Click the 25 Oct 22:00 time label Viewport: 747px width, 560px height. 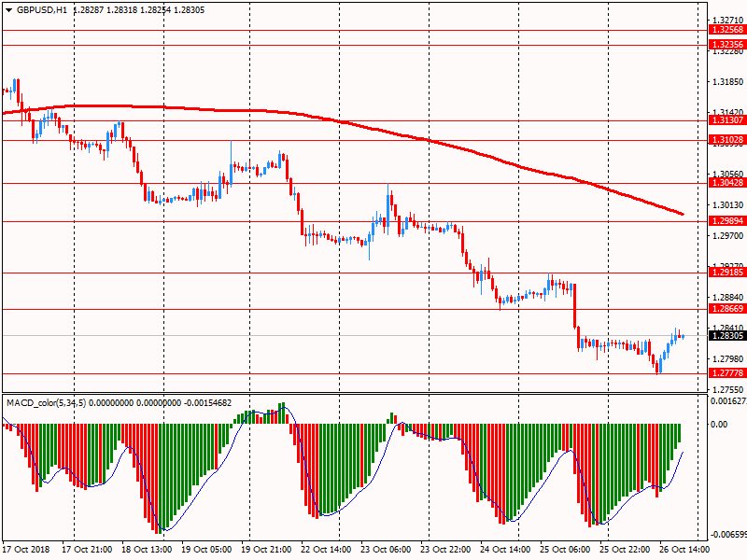pyautogui.click(x=625, y=549)
